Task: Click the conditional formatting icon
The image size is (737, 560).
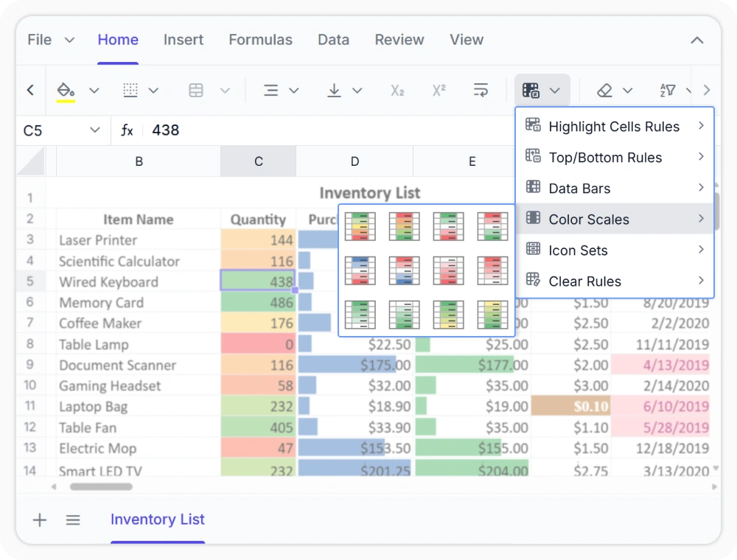Action: point(531,90)
